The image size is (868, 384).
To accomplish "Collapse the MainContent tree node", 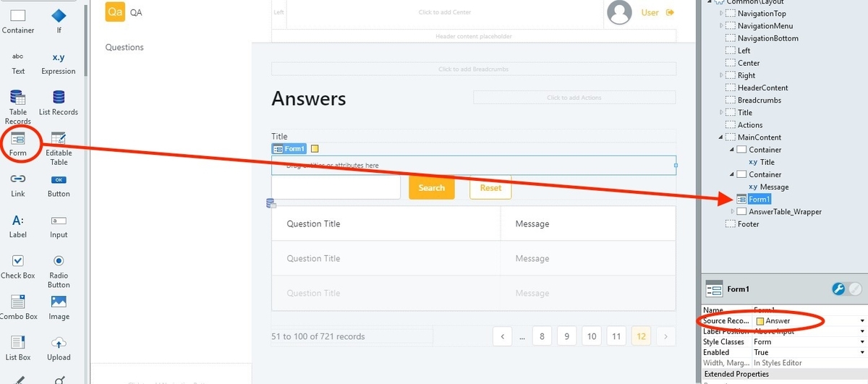I will pos(721,137).
